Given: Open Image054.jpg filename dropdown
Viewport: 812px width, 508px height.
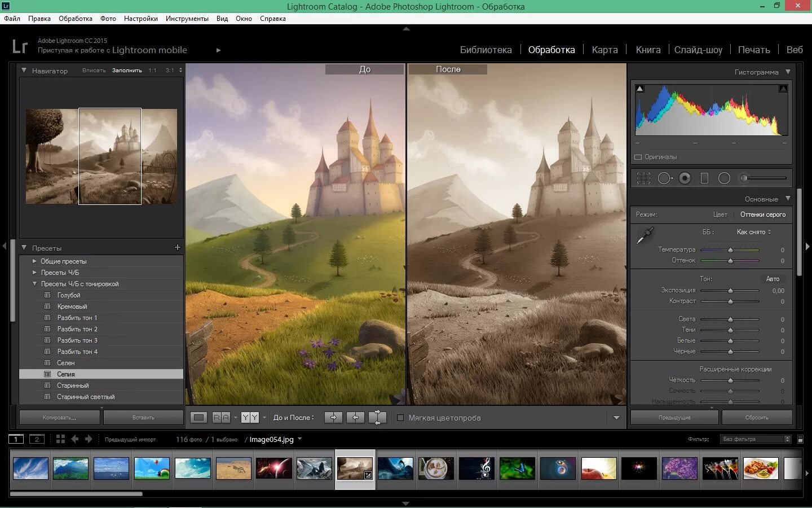Looking at the screenshot, I should pos(299,439).
